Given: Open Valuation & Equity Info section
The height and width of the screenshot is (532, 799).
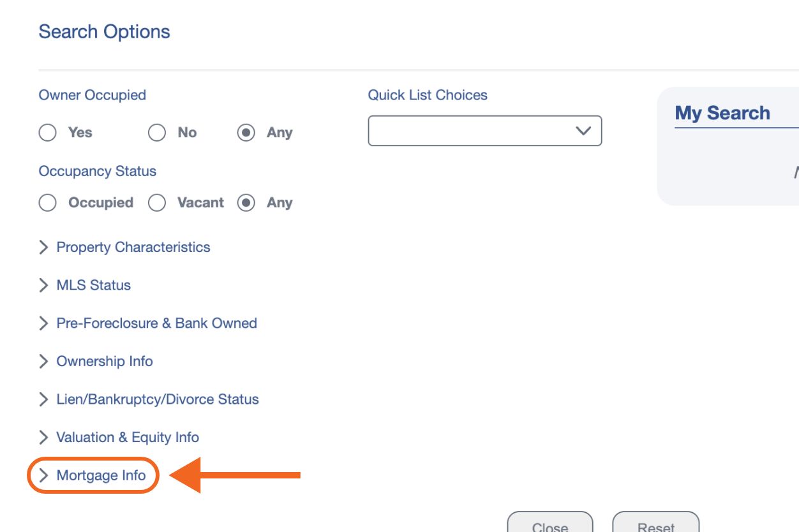Looking at the screenshot, I should coord(127,438).
